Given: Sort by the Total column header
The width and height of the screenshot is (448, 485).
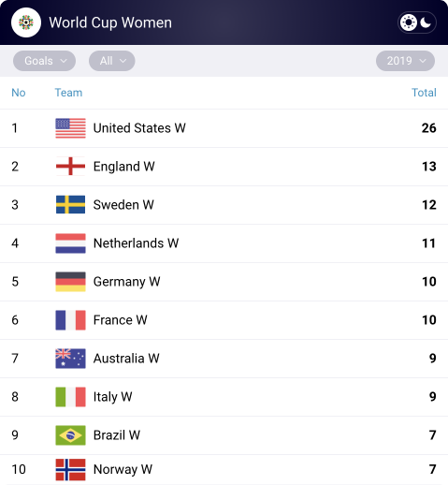Looking at the screenshot, I should pos(424,93).
